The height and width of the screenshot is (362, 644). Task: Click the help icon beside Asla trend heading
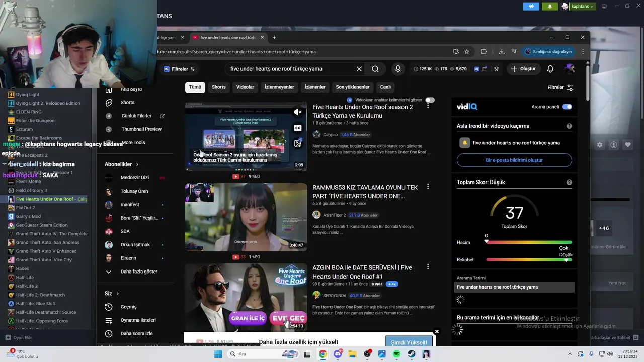pyautogui.click(x=569, y=126)
